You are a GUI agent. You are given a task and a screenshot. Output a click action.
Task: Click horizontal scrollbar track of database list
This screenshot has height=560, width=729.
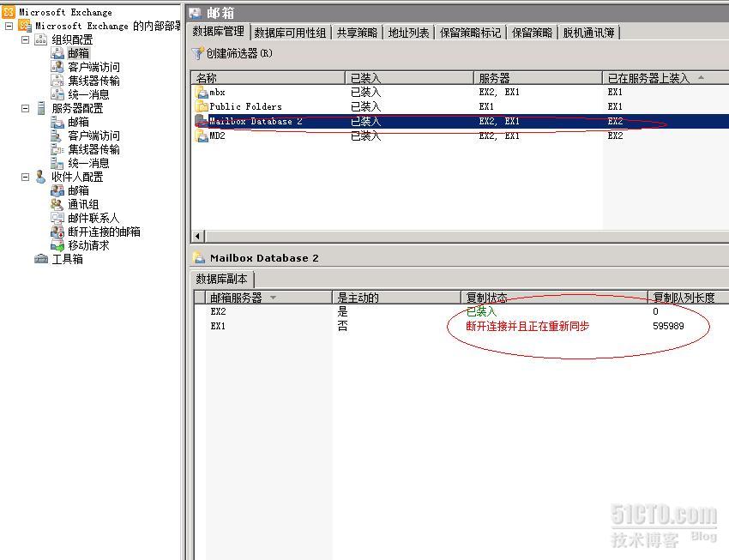pyautogui.click(x=467, y=236)
